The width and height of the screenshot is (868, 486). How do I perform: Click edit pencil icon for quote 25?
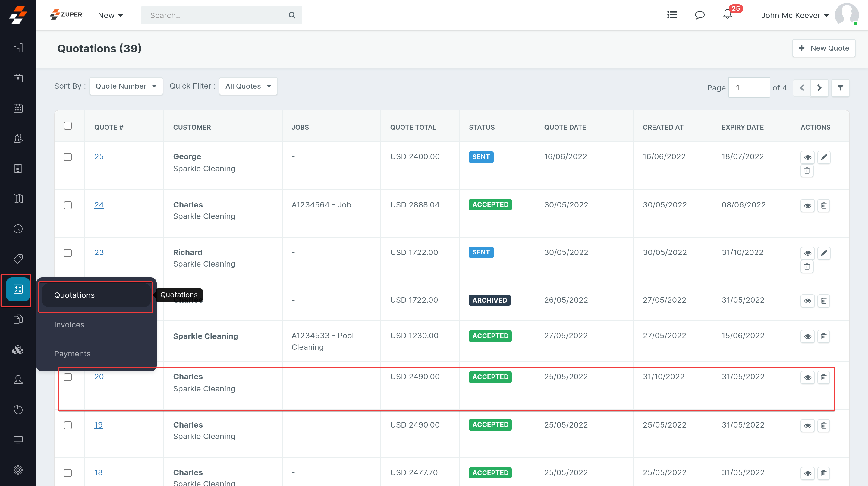click(x=824, y=157)
